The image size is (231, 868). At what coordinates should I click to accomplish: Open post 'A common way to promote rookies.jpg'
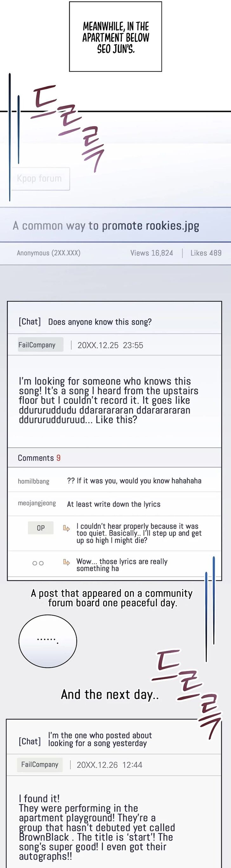tap(106, 225)
